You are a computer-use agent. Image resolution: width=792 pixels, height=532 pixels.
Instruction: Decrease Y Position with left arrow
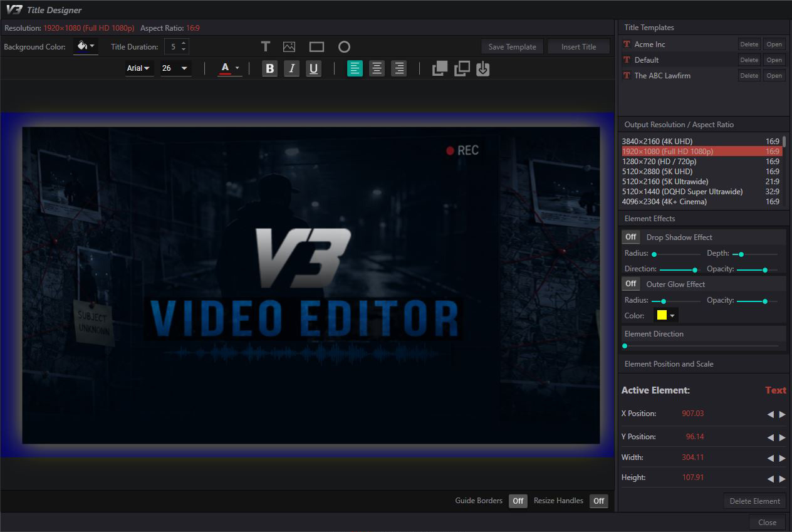tap(771, 437)
